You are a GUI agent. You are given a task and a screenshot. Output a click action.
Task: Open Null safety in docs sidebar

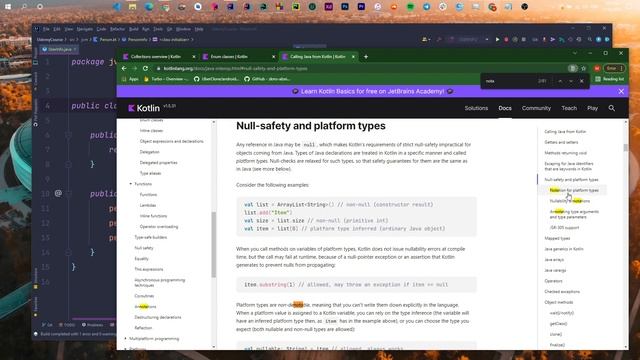point(144,248)
